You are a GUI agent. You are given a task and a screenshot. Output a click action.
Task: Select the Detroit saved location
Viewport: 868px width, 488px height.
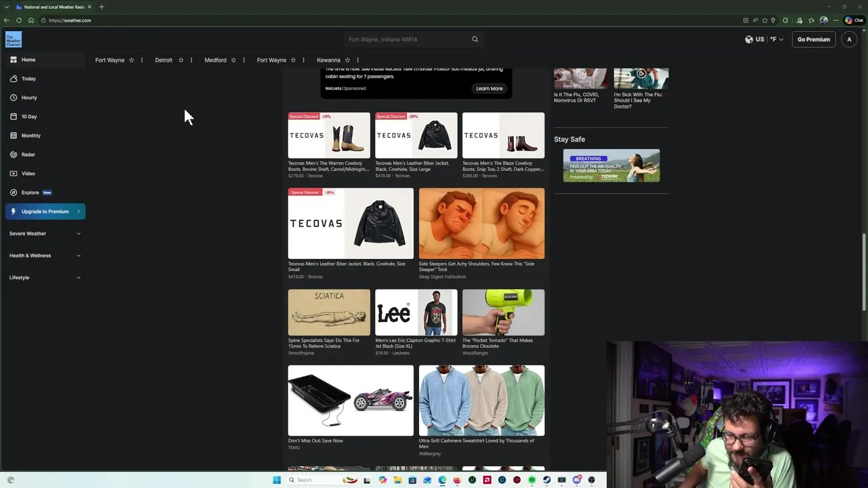click(x=163, y=60)
